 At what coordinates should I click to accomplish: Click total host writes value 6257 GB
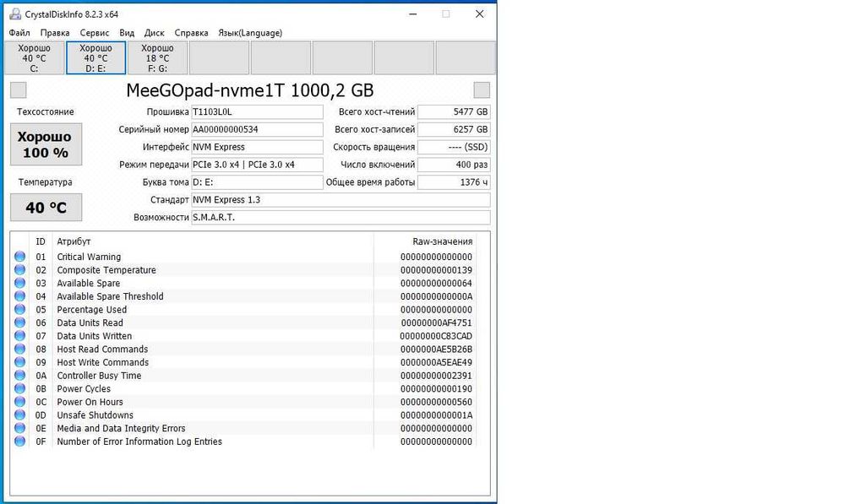[x=454, y=129]
